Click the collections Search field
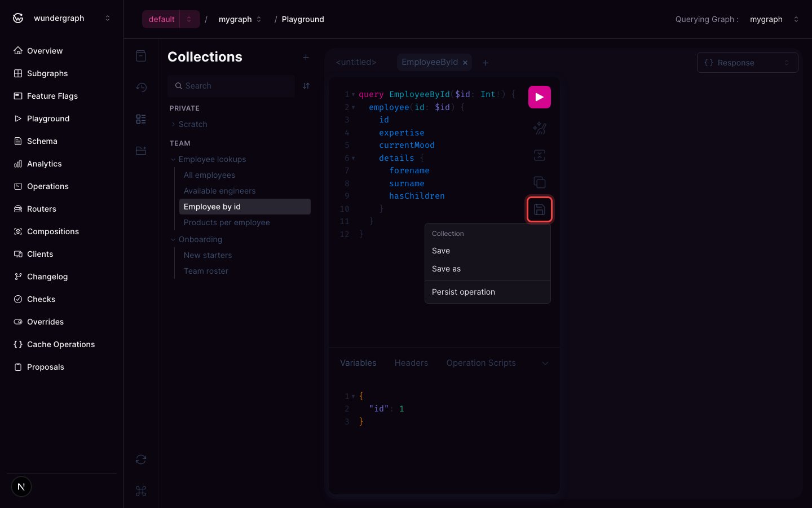 tap(231, 86)
